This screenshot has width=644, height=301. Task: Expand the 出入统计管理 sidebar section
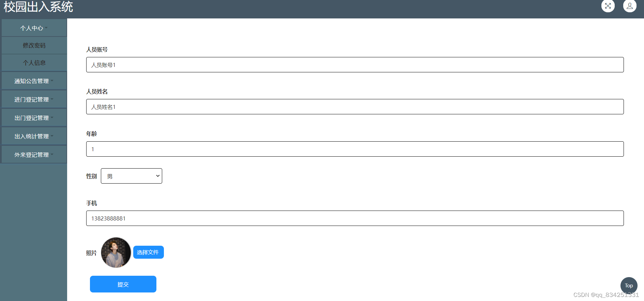pos(34,136)
